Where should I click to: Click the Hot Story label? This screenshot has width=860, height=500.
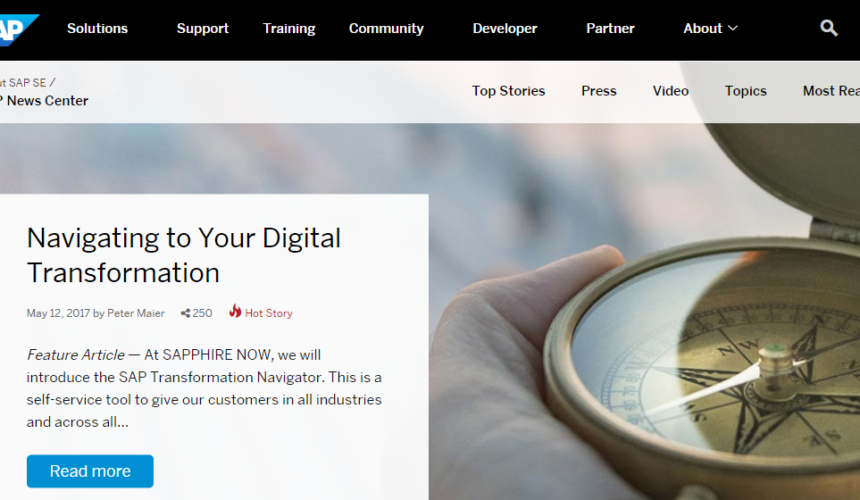pos(268,313)
